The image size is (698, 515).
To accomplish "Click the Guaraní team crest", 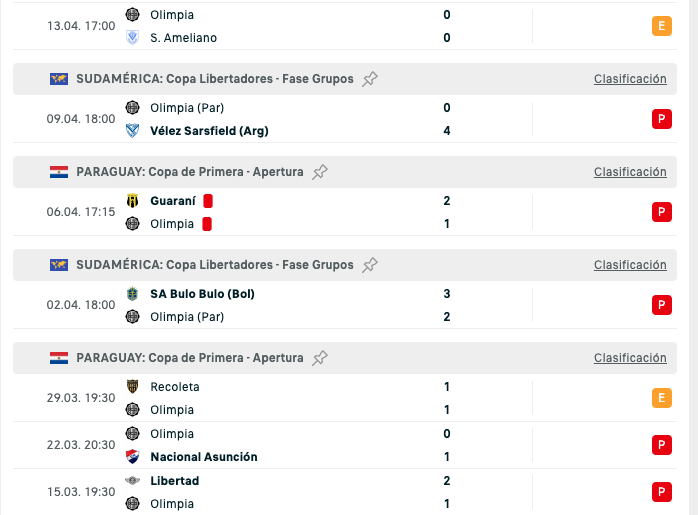I will point(133,201).
